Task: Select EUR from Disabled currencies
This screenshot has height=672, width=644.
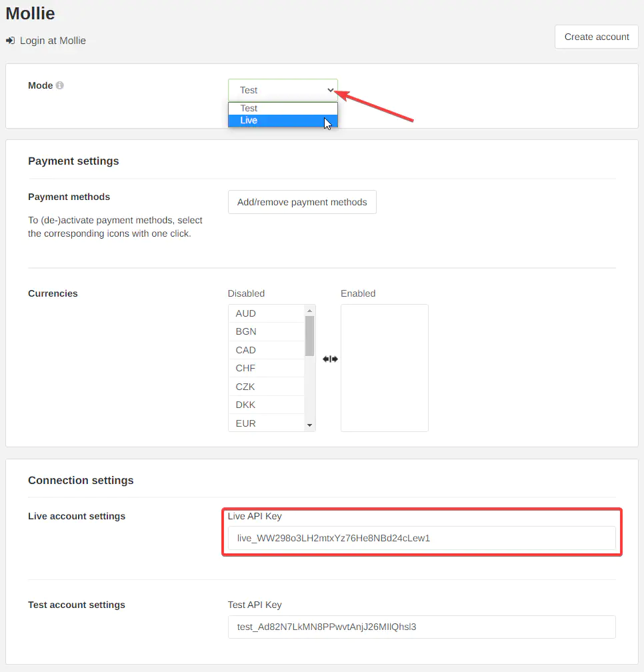Action: [267, 423]
